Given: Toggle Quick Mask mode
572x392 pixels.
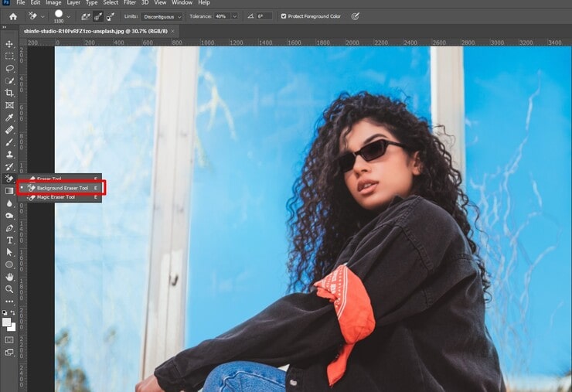Looking at the screenshot, I should point(9,339).
